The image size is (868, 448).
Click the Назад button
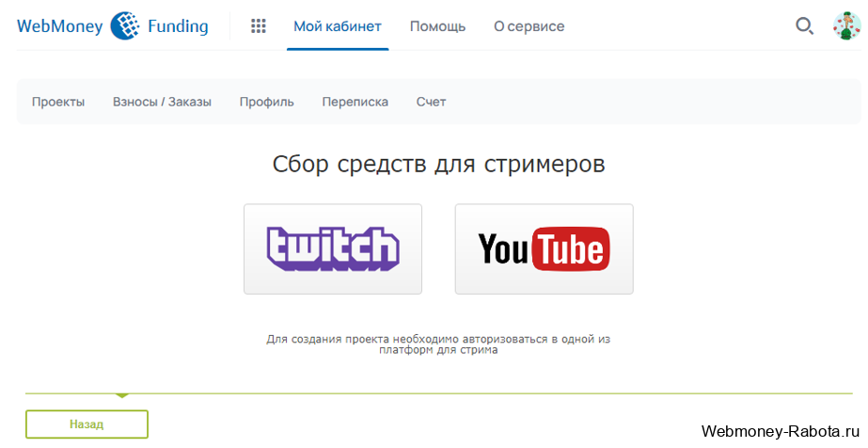(87, 424)
